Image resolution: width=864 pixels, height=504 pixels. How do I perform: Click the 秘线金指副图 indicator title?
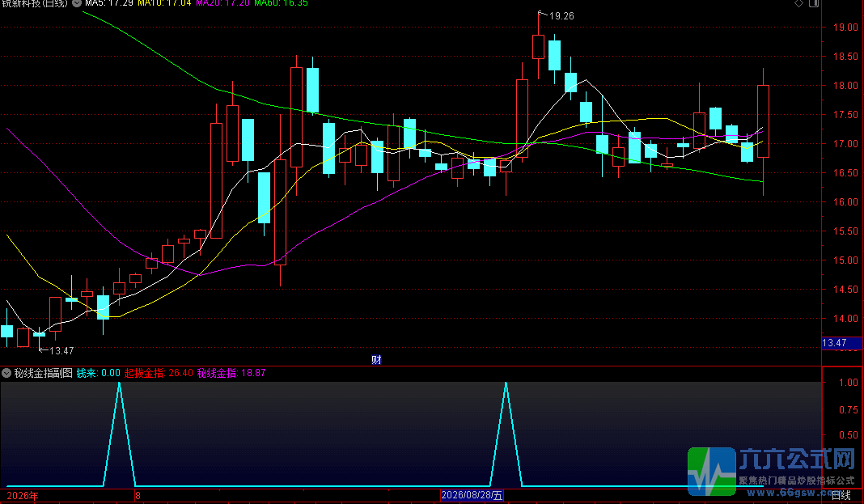(x=44, y=373)
